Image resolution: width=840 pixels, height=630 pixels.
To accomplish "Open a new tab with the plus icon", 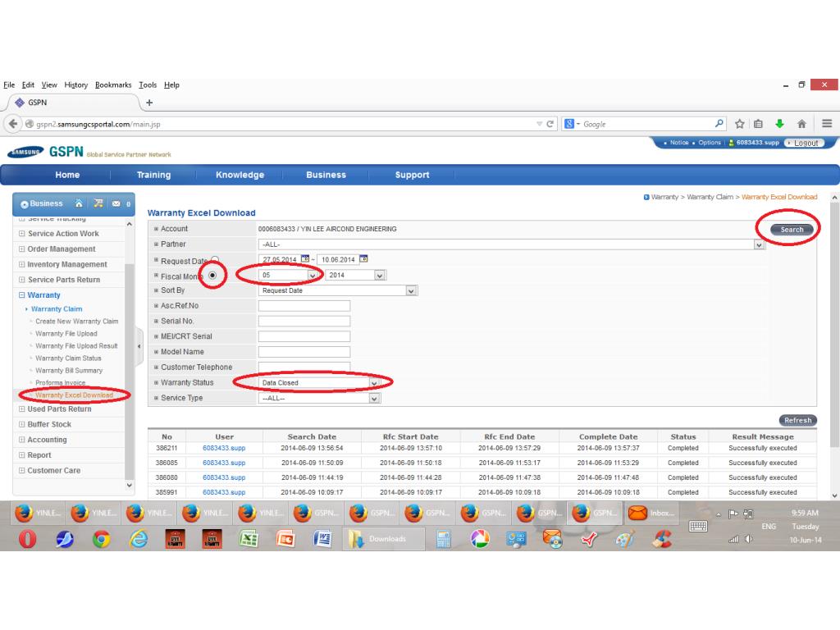I will coord(149,103).
